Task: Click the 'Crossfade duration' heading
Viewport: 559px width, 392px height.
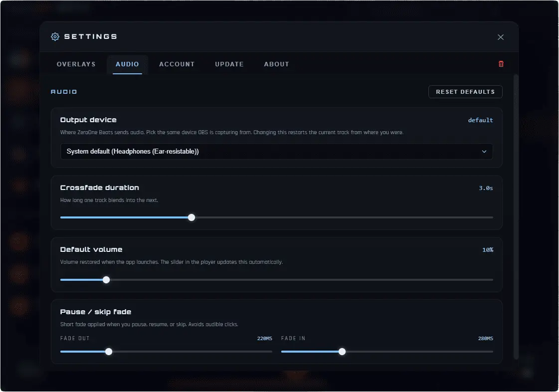Action: [99, 188]
